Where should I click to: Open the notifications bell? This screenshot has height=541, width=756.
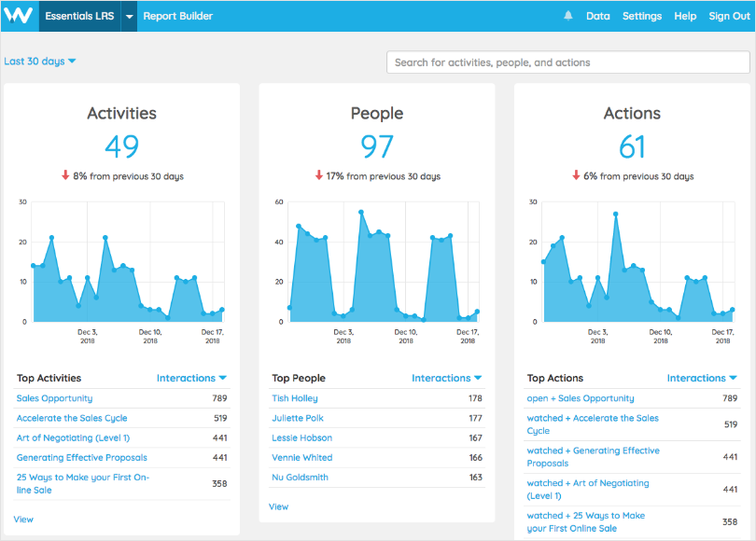(x=568, y=16)
